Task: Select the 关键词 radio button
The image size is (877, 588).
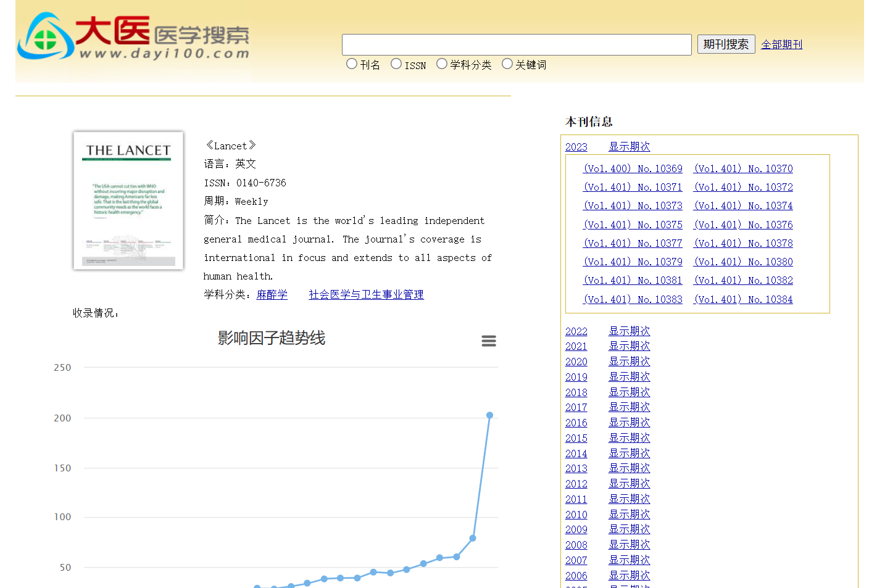Action: pos(507,64)
